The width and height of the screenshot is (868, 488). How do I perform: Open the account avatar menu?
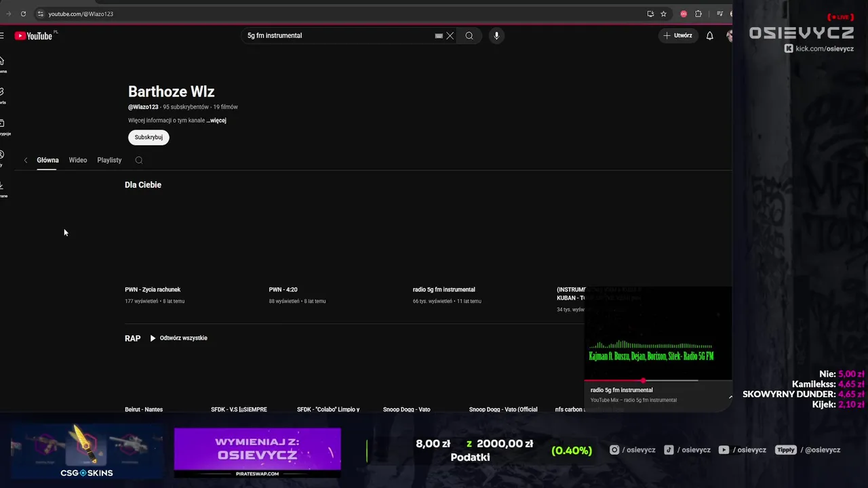[730, 36]
